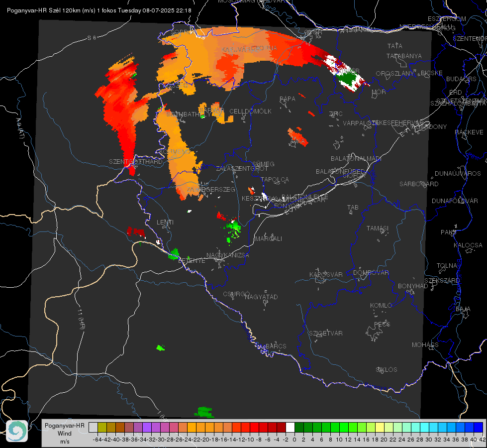Click the 11 (HR) road label
This screenshot has width=487, height=448.
pyautogui.click(x=81, y=319)
